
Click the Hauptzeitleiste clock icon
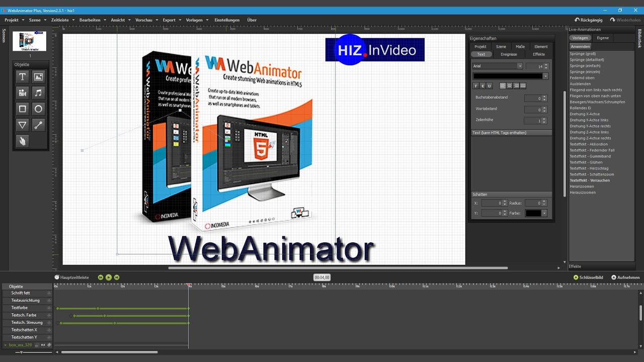[x=57, y=277]
